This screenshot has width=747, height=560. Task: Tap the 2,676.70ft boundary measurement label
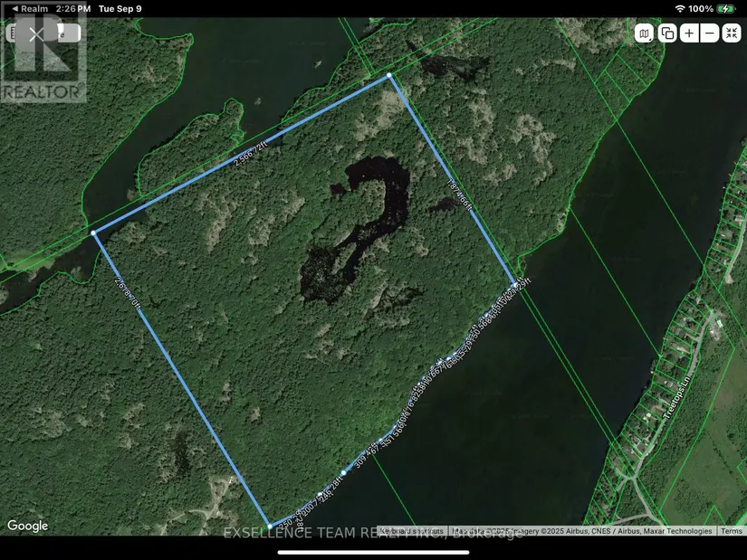127,295
